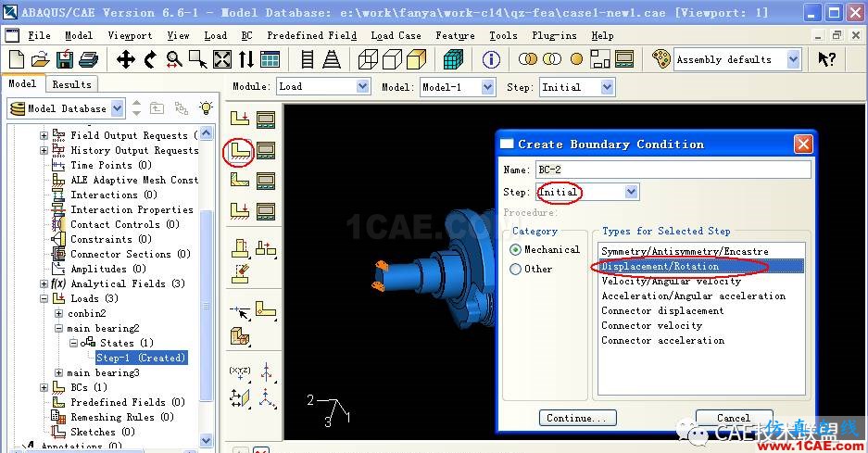Expand the Field Output Requests node
This screenshot has height=453, width=868.
pos(44,135)
